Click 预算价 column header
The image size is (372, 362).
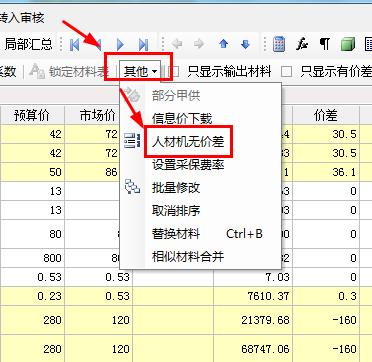tap(32, 115)
